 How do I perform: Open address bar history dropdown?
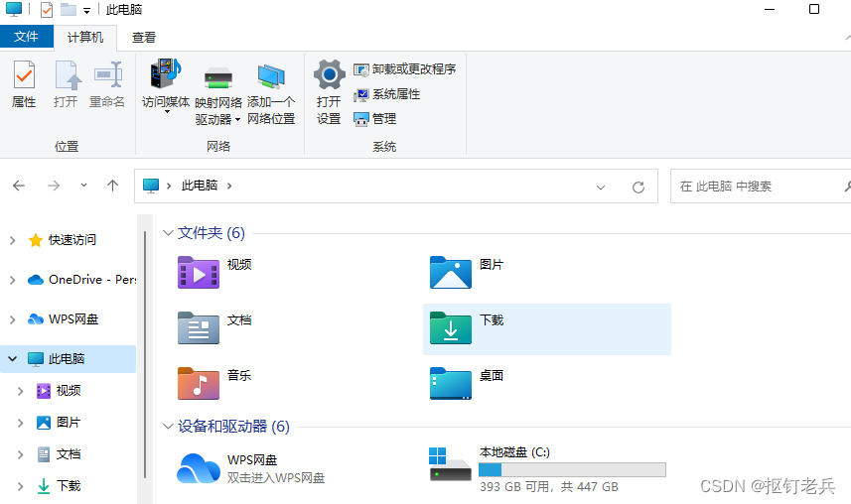coord(601,187)
